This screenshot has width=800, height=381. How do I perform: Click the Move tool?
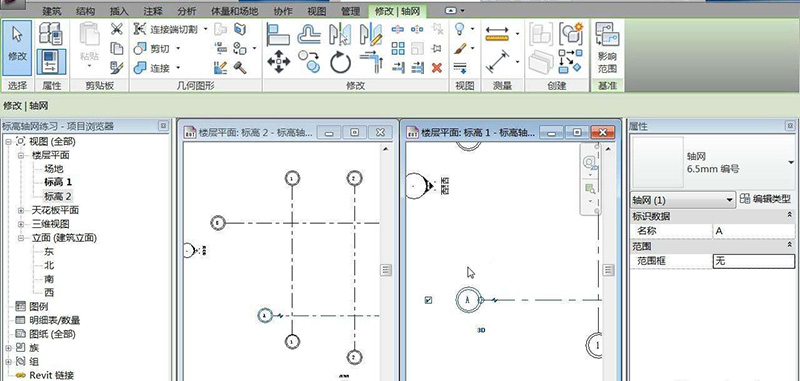278,62
